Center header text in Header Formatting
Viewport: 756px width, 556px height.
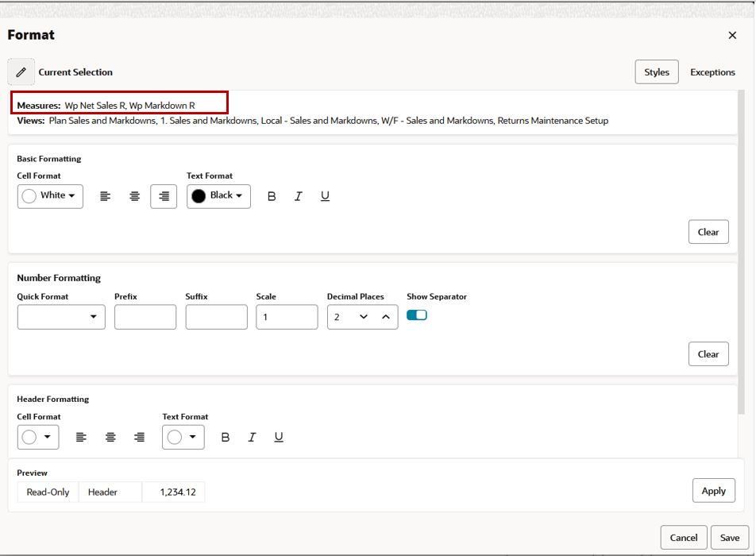click(110, 438)
